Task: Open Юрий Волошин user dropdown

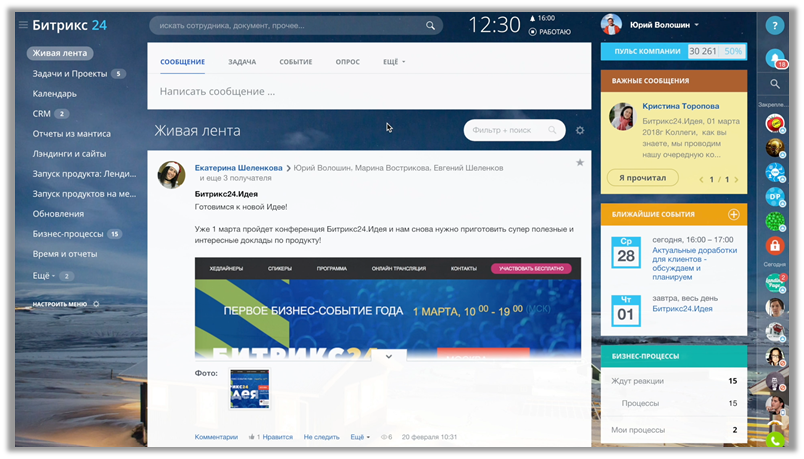Action: click(650, 25)
